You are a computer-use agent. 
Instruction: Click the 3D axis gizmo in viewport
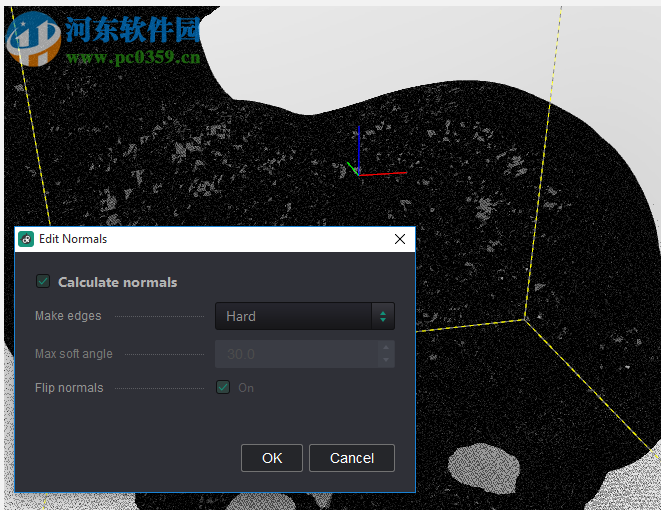click(x=375, y=152)
